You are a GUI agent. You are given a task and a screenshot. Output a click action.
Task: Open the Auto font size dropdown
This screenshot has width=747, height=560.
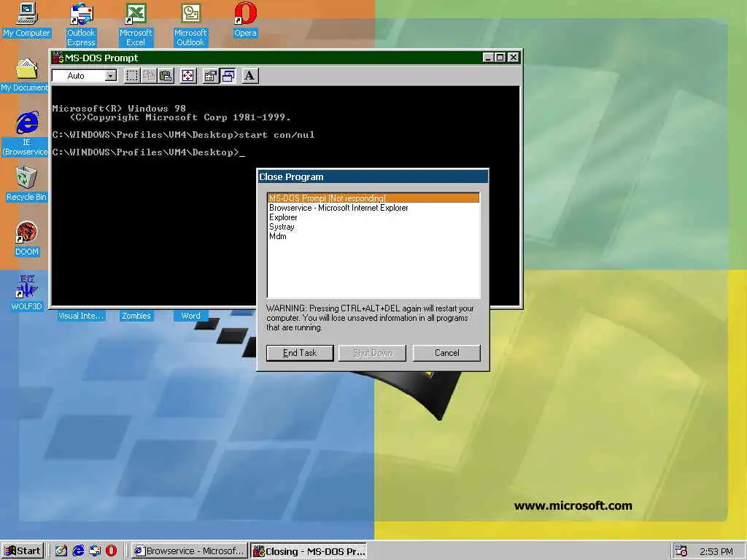111,76
